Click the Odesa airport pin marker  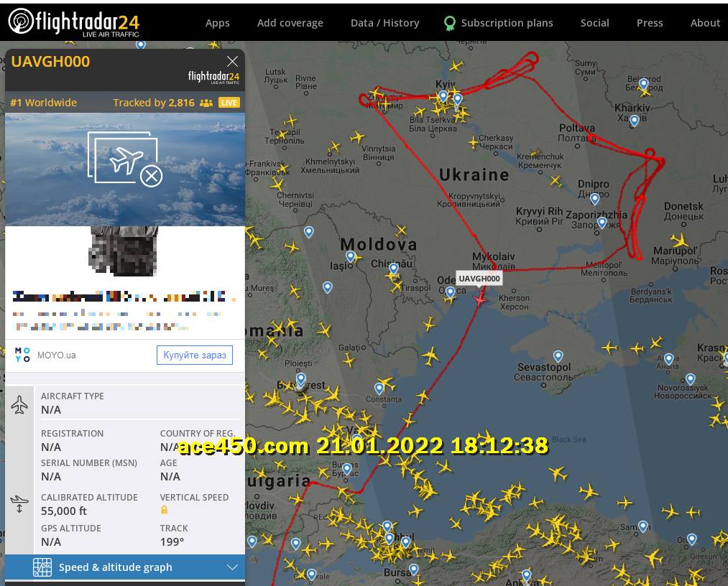451,292
